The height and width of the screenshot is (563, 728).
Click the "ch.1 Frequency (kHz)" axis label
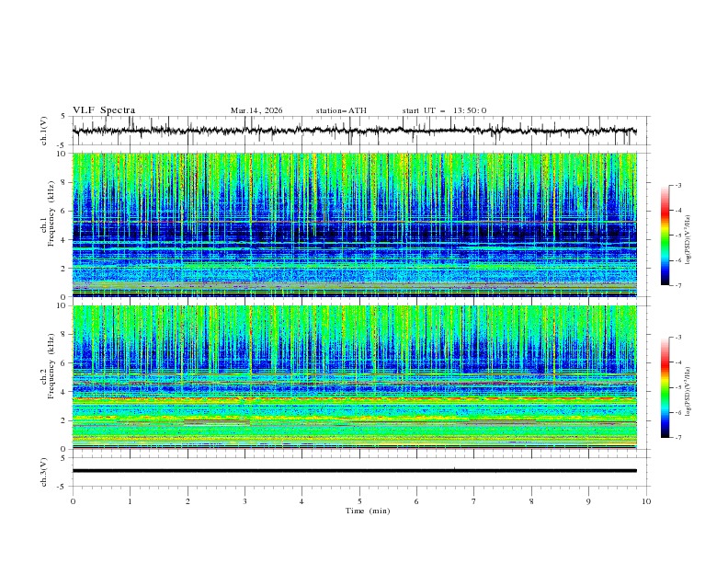tap(48, 214)
